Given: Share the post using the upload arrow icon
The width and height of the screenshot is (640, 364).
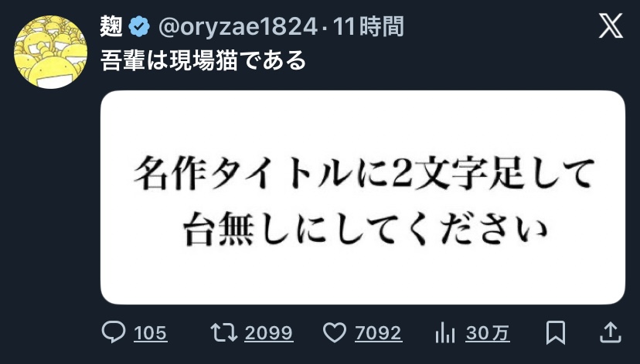Looking at the screenshot, I should click(610, 332).
